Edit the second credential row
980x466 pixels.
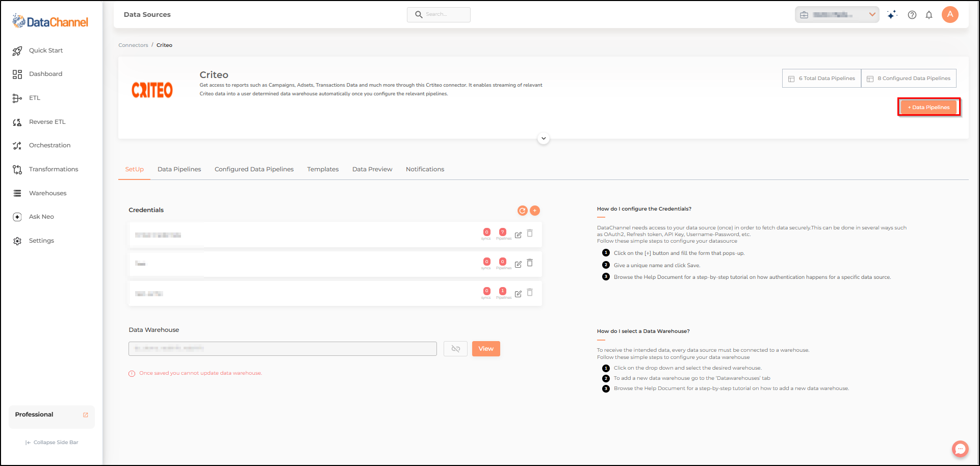518,264
